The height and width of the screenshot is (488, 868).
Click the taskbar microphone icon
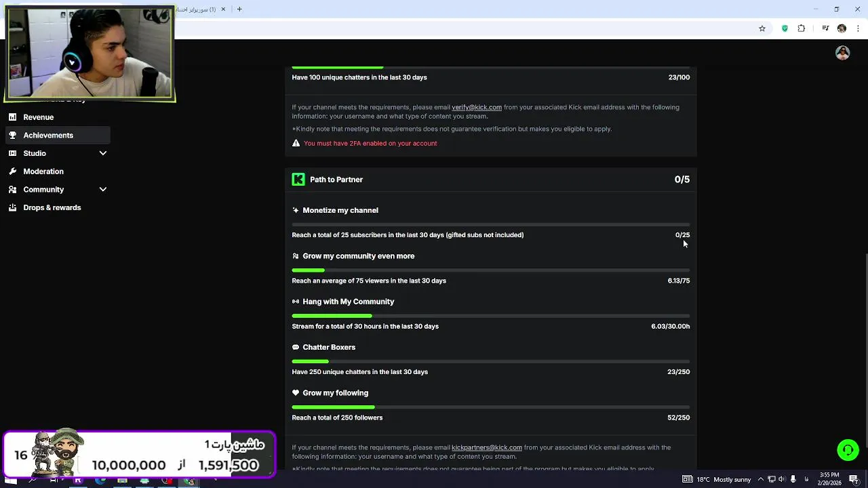[793, 480]
